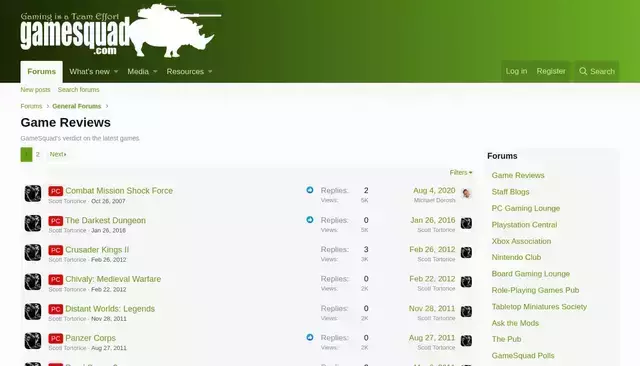Click the GameSquad rhino logo
Image resolution: width=640 pixels, height=366 pixels.
click(121, 30)
